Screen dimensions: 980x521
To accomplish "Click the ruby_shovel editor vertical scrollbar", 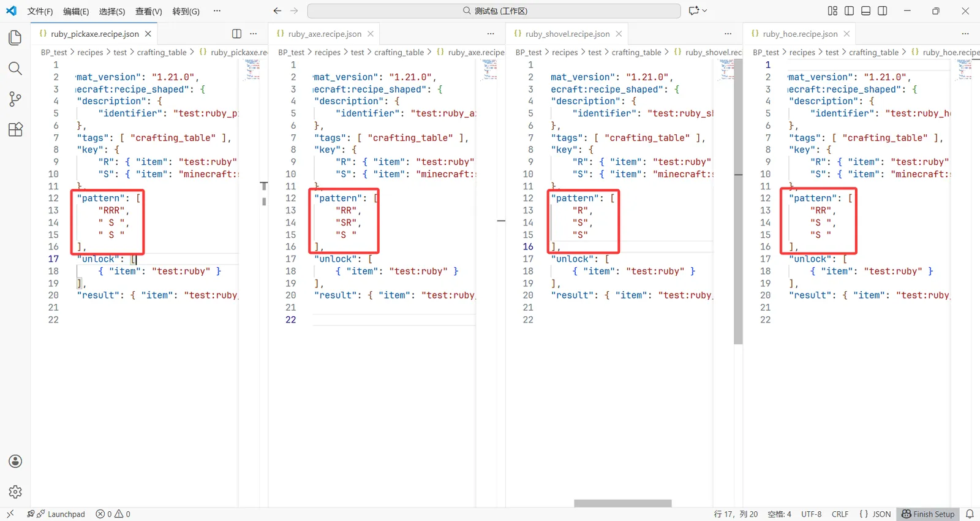I will (738, 202).
